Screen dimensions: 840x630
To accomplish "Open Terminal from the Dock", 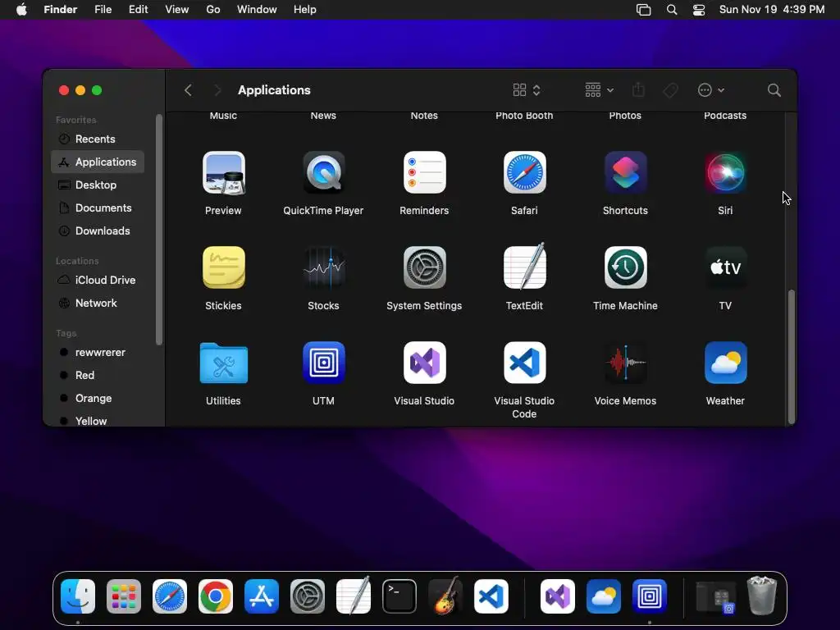I will pyautogui.click(x=399, y=596).
